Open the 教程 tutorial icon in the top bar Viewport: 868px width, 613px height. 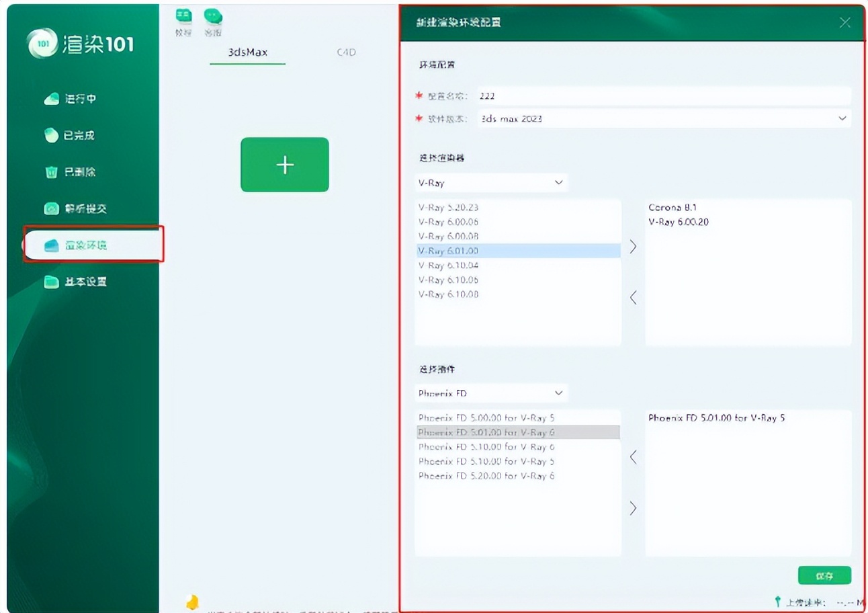183,22
